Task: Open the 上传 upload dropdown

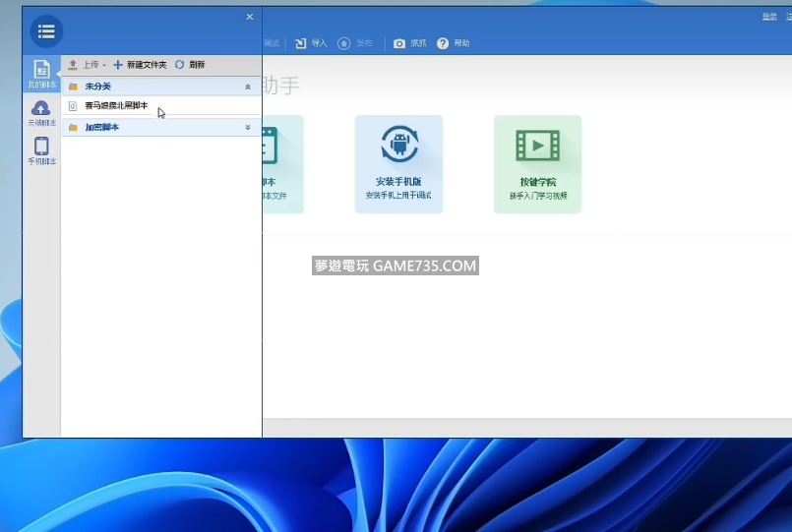Action: tap(88, 65)
